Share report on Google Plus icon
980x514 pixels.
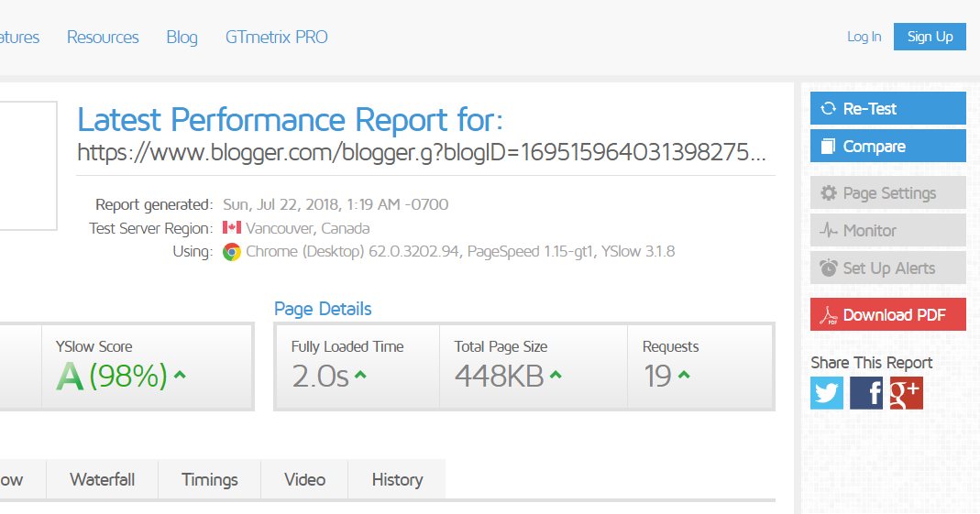(906, 393)
